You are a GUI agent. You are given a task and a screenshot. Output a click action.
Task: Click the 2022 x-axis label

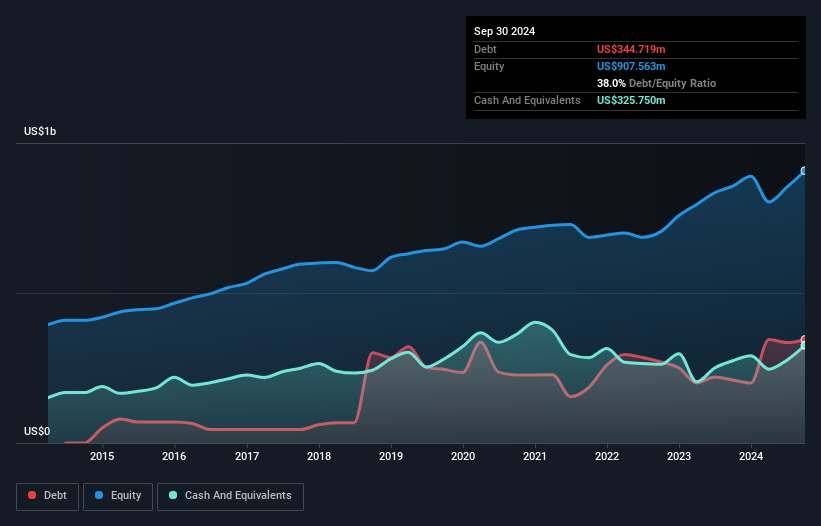coord(607,456)
